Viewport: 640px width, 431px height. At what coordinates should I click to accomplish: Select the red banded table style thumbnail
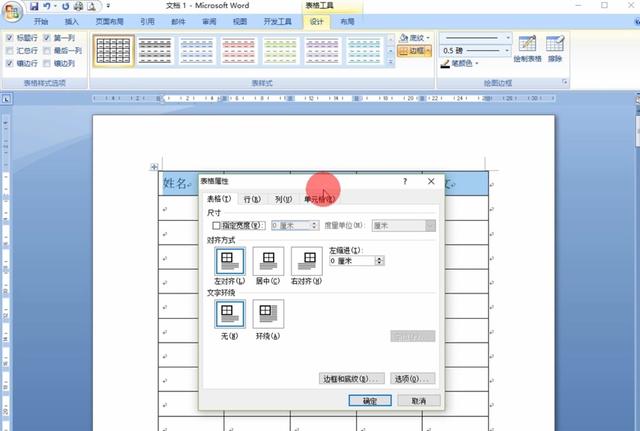tap(239, 51)
